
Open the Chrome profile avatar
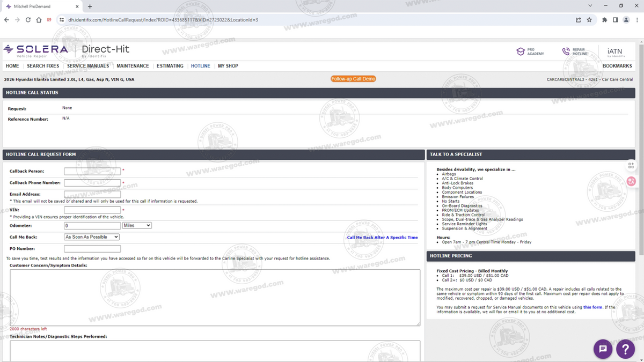(626, 20)
